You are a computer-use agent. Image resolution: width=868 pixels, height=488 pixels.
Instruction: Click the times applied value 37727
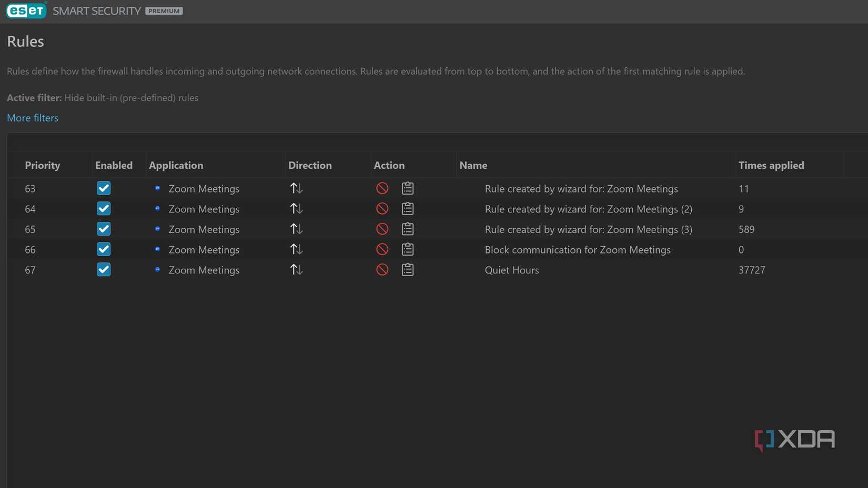point(752,270)
